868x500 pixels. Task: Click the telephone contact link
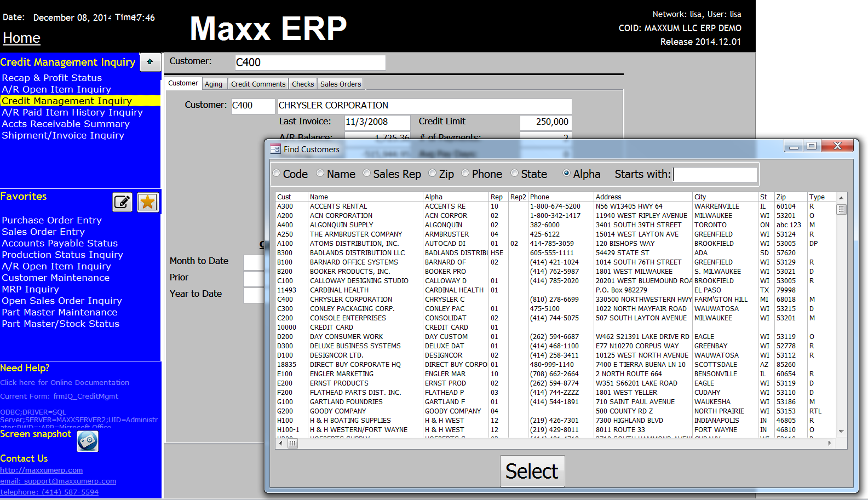coord(49,492)
